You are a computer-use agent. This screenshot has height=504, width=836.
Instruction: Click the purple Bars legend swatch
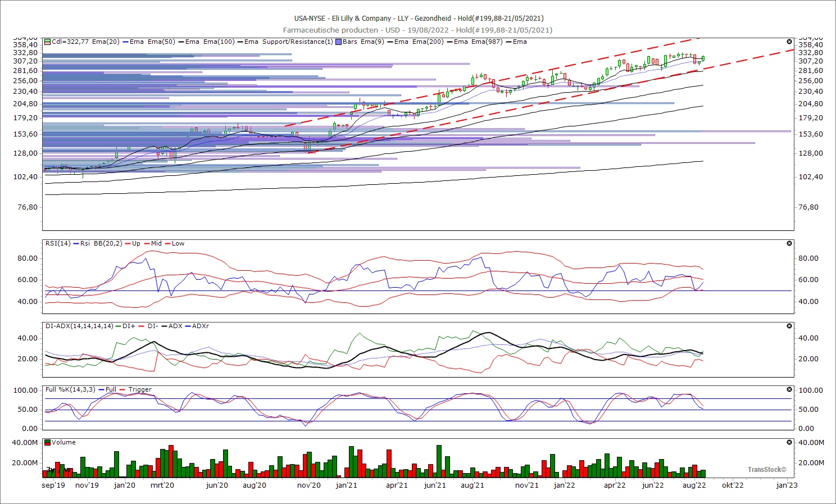coord(338,42)
